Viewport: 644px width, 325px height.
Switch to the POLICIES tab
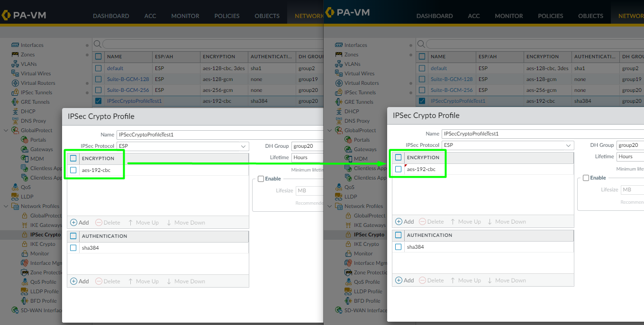click(227, 16)
